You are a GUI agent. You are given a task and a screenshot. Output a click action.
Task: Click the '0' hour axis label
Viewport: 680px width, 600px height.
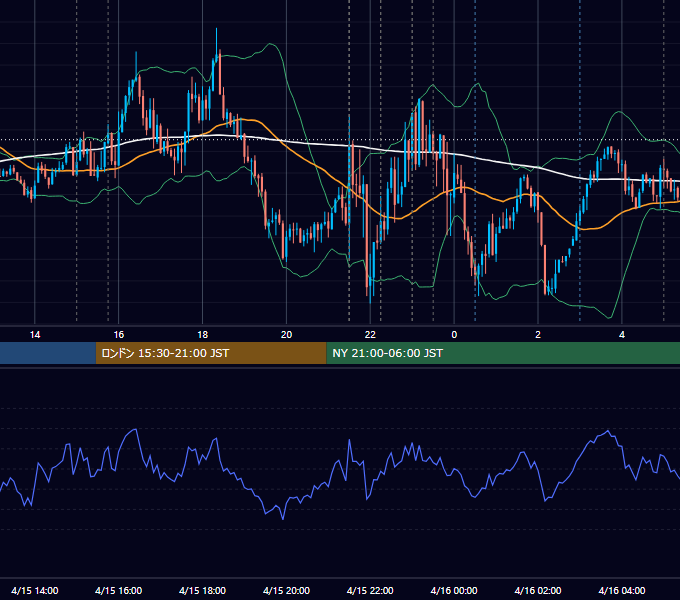coord(454,335)
